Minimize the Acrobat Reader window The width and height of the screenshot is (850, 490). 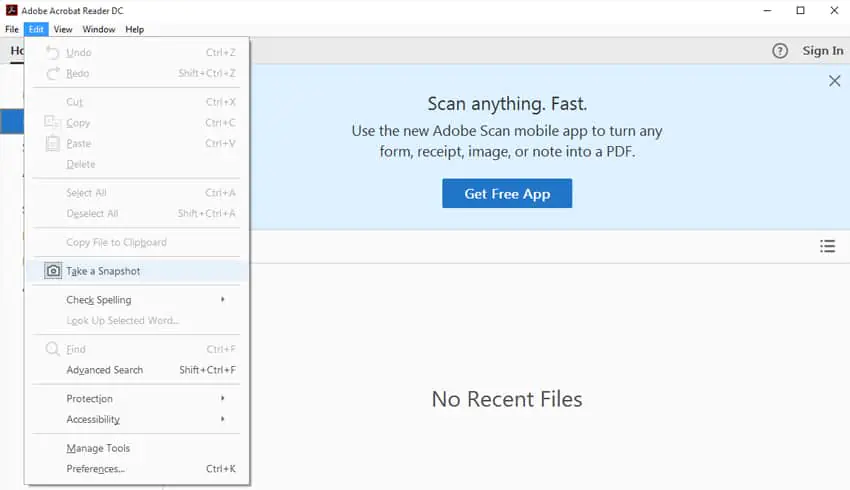click(x=767, y=10)
